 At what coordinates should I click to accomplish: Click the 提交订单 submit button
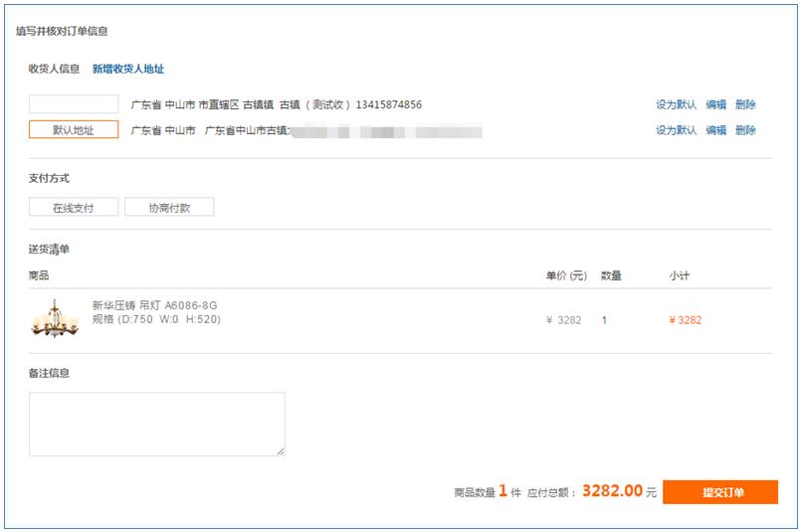(720, 491)
